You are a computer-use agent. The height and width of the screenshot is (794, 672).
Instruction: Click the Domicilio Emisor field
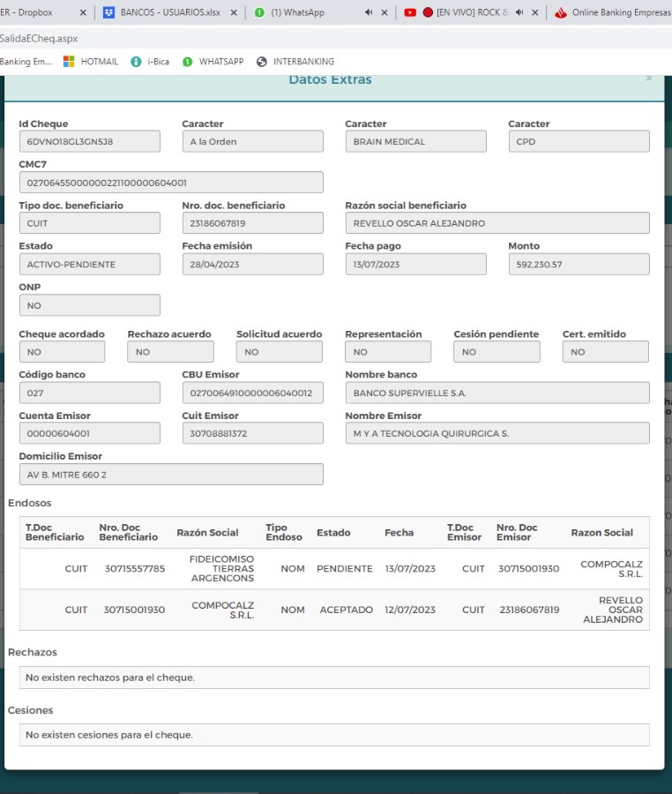point(171,474)
